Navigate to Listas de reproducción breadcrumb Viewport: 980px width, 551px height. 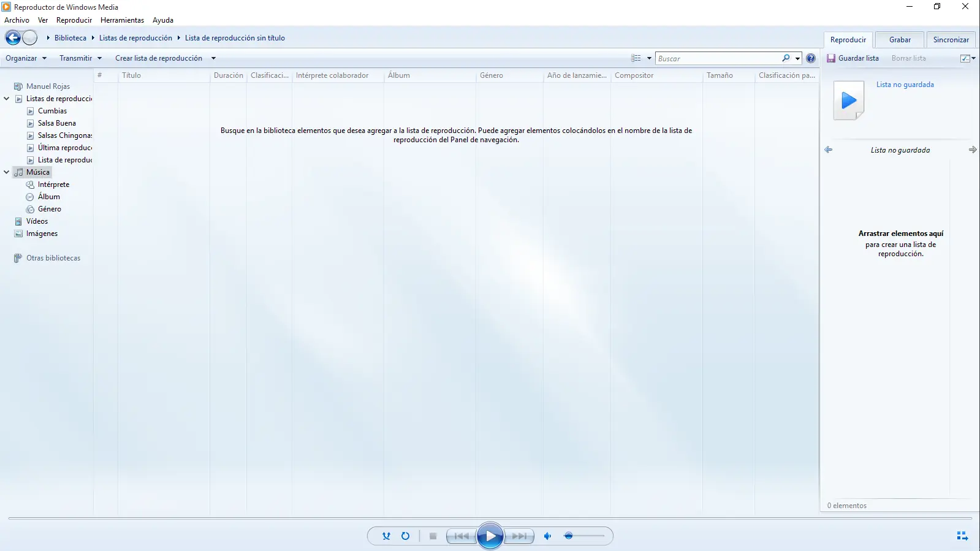[x=135, y=38]
